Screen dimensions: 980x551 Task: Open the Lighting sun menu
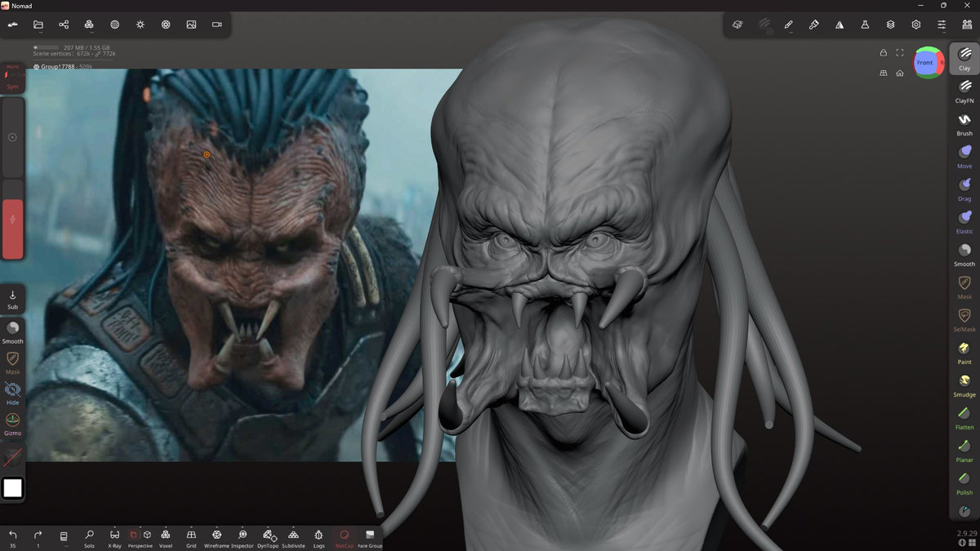click(x=140, y=24)
